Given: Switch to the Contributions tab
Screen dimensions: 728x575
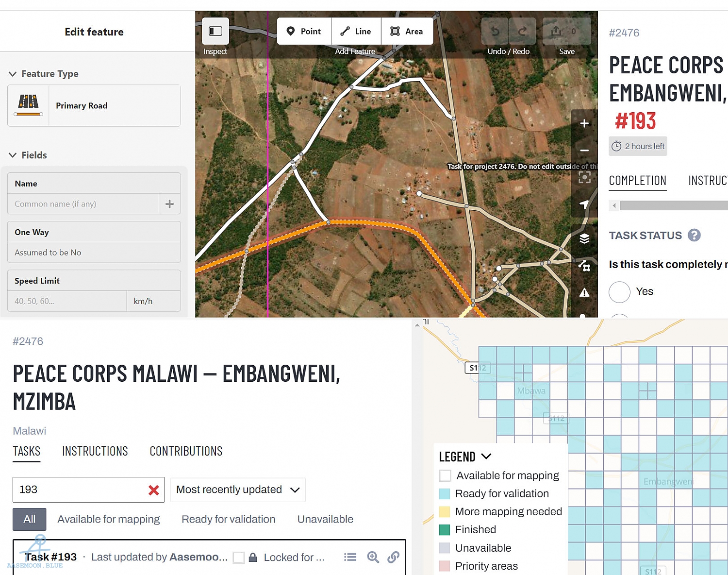Looking at the screenshot, I should 186,451.
